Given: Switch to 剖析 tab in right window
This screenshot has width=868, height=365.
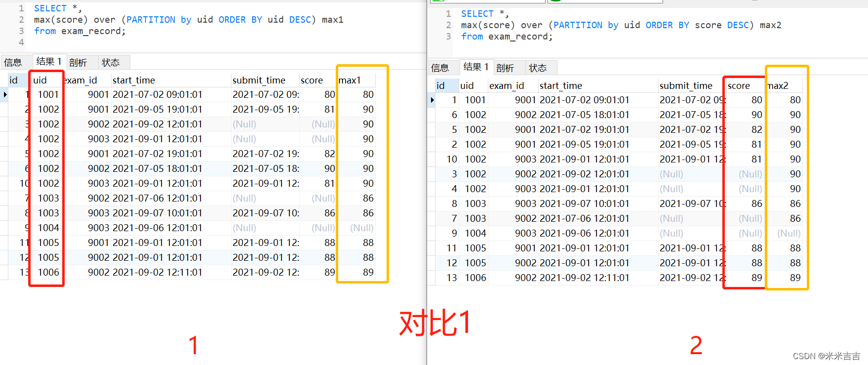Looking at the screenshot, I should (x=505, y=68).
